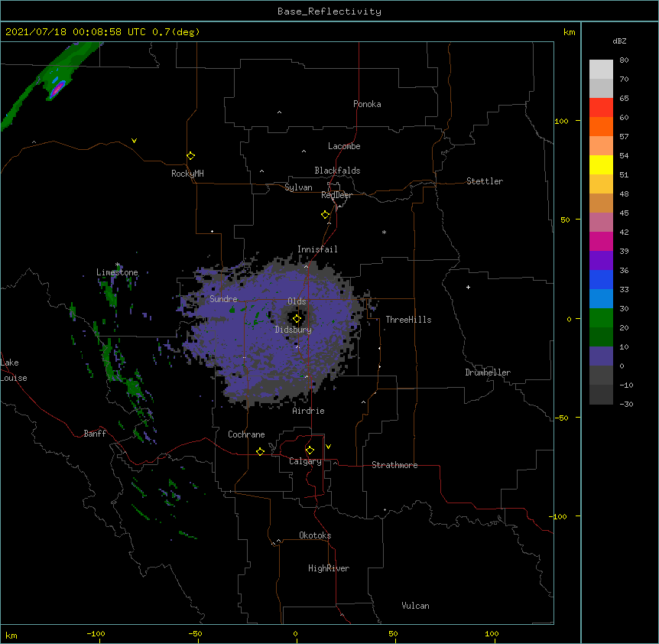Click the Vulcan city label
Image resolution: width=659 pixels, height=644 pixels.
pyautogui.click(x=415, y=606)
